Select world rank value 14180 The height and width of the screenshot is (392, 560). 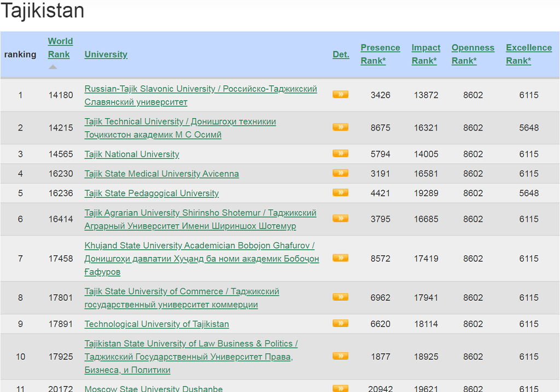tap(61, 95)
